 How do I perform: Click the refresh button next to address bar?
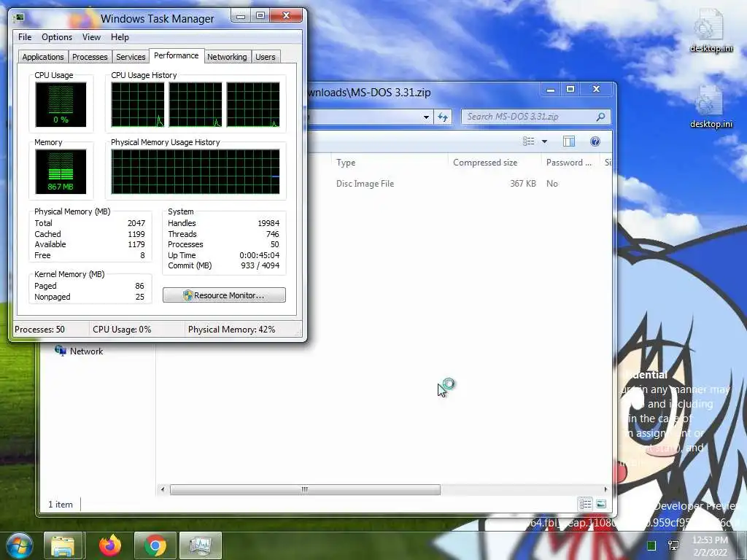point(443,117)
